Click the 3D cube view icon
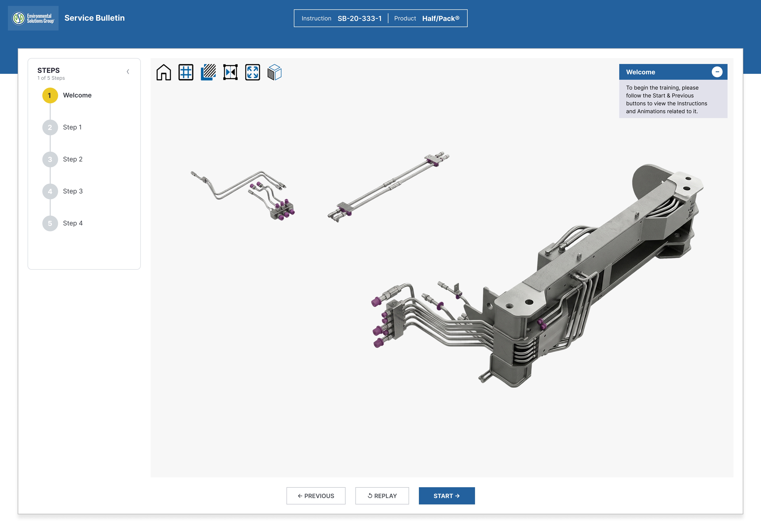Viewport: 761px width, 532px height. [x=275, y=72]
